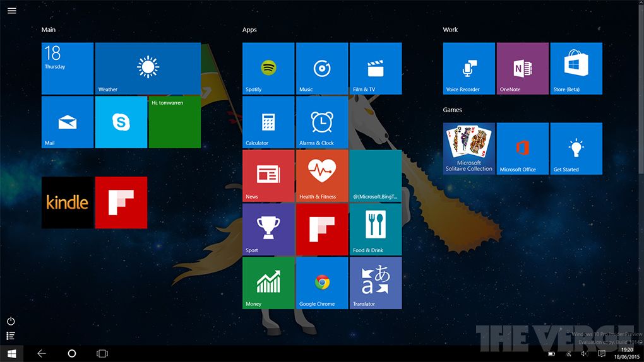This screenshot has height=362, width=644.
Task: Open the calendar tile showing 18 Thursday
Action: click(68, 69)
